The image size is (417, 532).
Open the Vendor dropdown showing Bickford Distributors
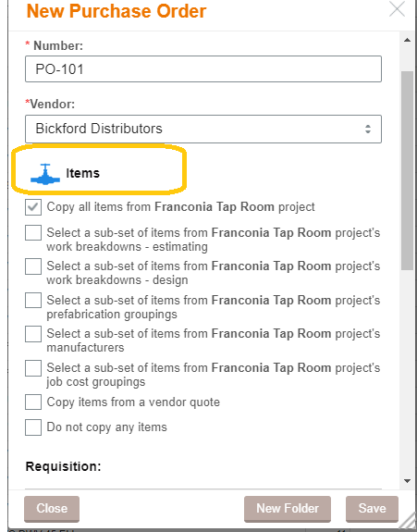[203, 129]
